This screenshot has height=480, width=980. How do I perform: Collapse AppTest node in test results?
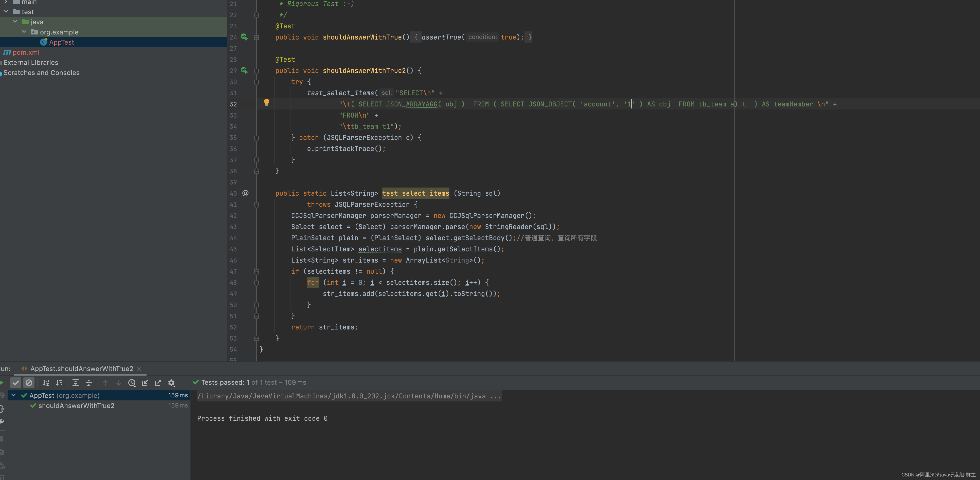point(14,395)
